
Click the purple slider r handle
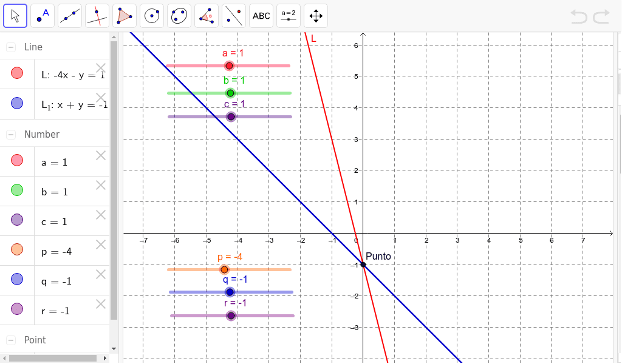[x=231, y=315]
